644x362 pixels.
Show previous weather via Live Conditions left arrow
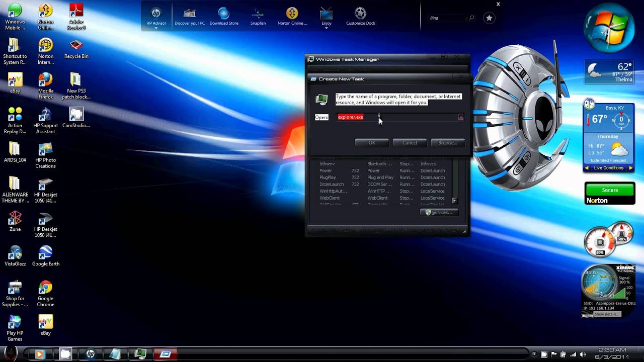[587, 168]
